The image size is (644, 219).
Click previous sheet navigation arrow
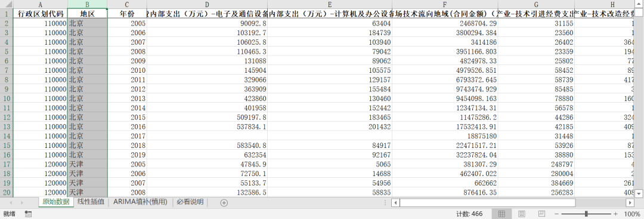click(x=11, y=202)
